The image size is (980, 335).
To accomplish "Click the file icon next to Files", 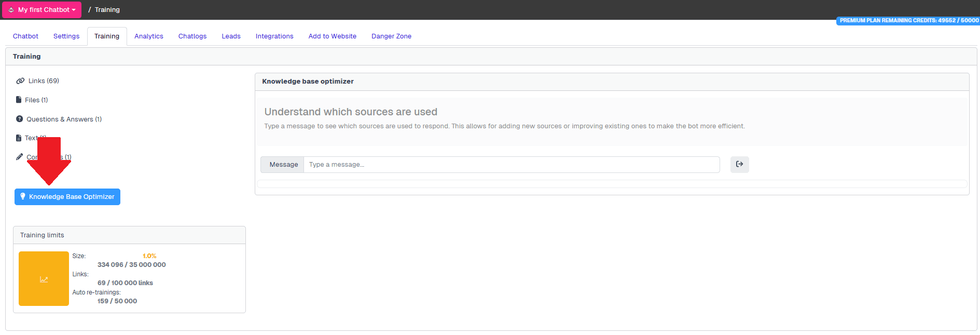I will point(19,100).
